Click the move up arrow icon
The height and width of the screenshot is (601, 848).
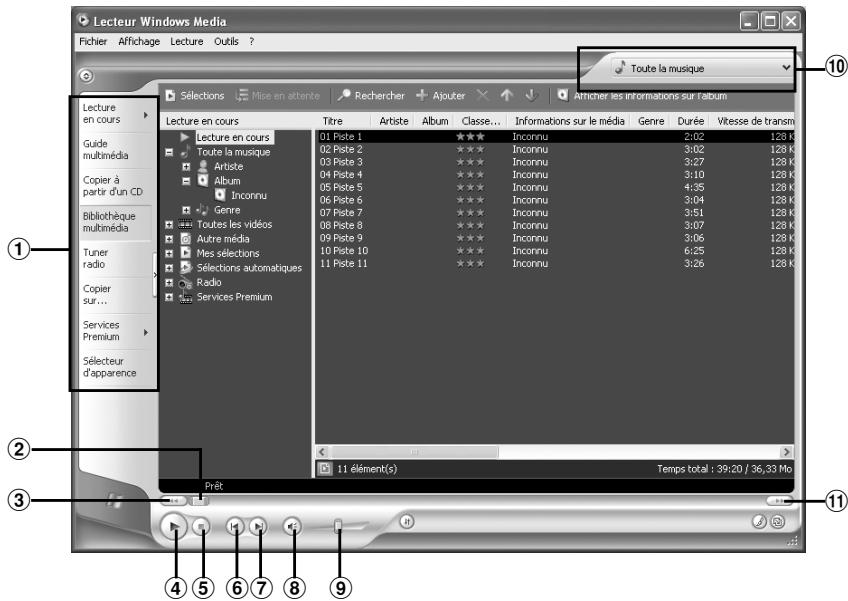point(506,96)
